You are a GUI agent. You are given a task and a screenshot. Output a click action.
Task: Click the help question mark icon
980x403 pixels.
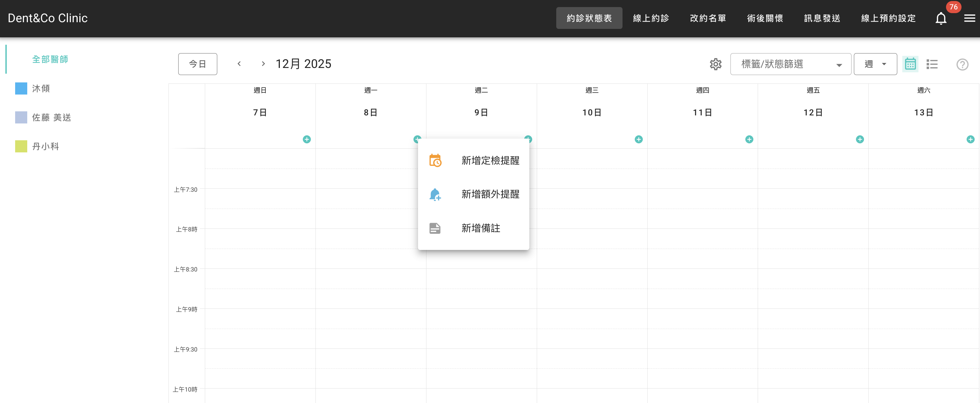pos(963,65)
